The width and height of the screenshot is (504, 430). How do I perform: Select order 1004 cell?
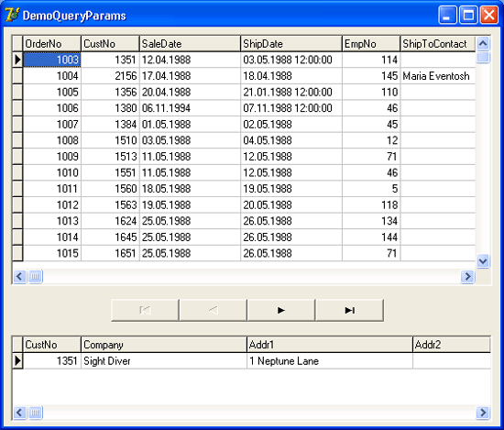[52, 76]
